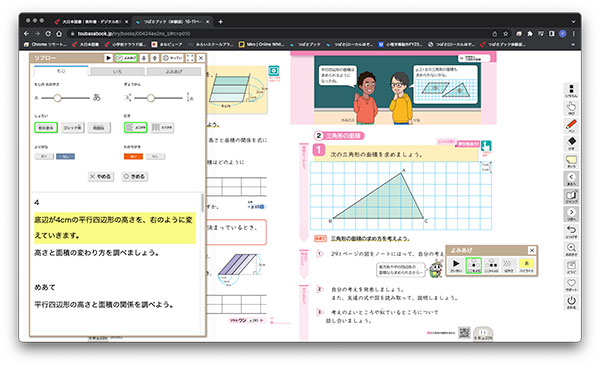The image size is (600, 367).
Task: Open the browser extensions puzzle icon
Action: click(x=530, y=34)
